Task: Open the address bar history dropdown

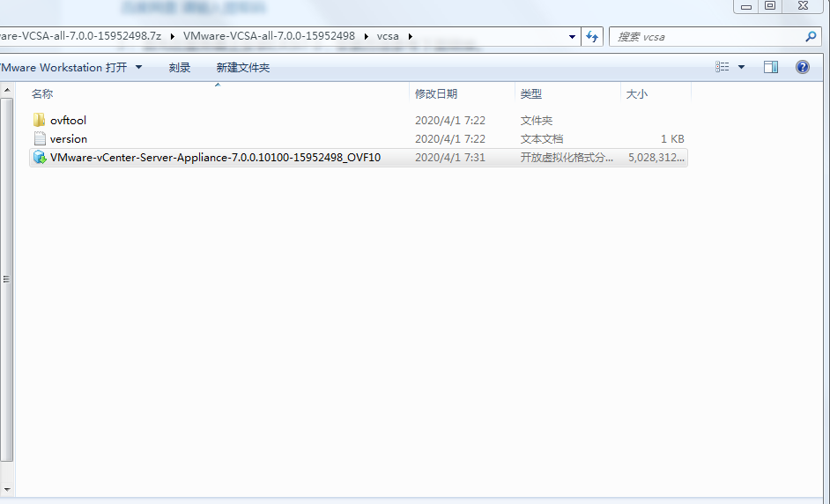Action: [572, 36]
